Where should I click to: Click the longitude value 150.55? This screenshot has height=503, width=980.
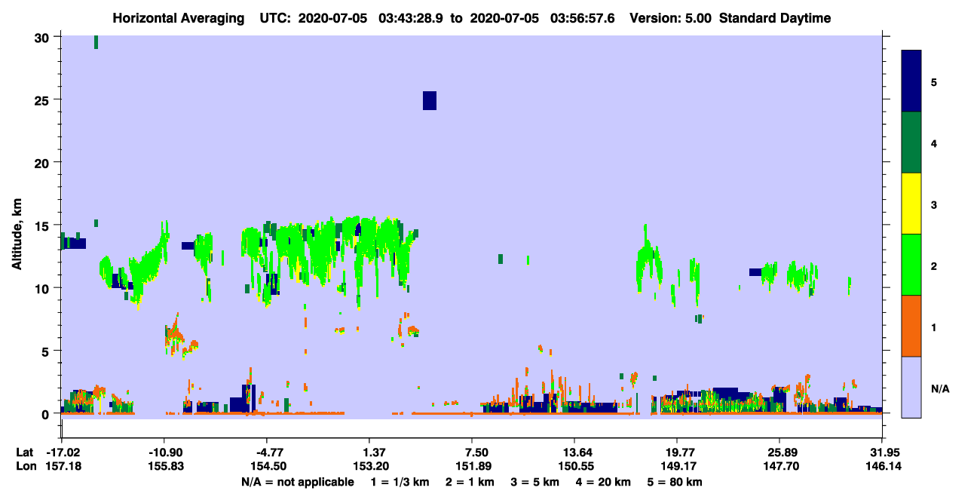(x=574, y=466)
